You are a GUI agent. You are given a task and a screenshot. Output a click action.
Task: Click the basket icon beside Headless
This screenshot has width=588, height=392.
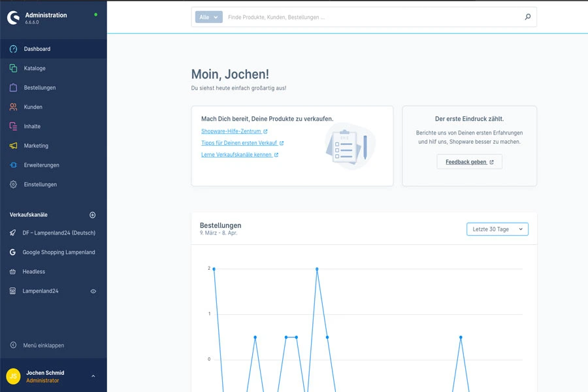(x=13, y=272)
